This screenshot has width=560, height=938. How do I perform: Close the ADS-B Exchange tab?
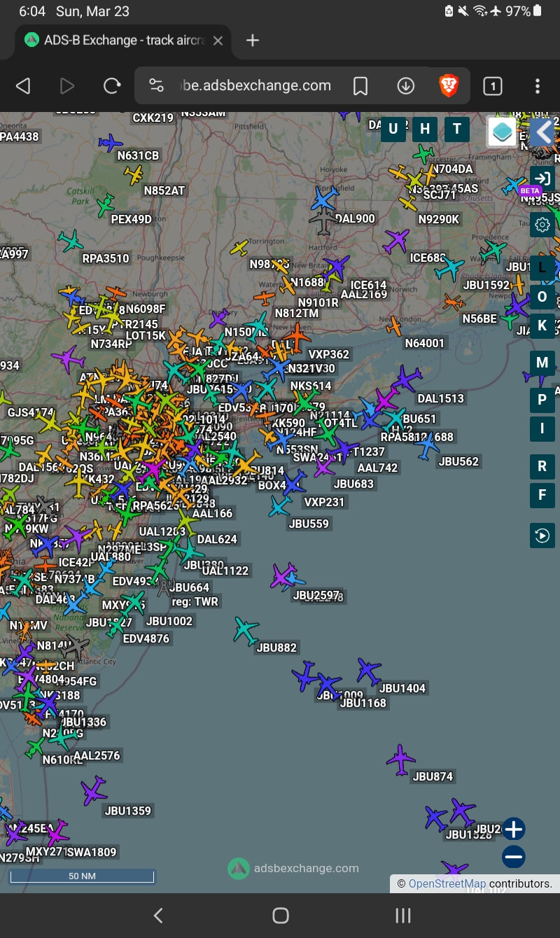pos(218,41)
